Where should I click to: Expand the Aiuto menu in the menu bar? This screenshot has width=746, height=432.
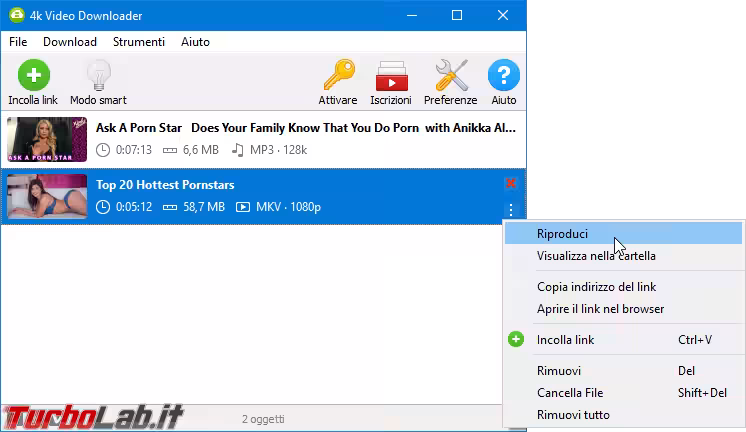pyautogui.click(x=195, y=42)
